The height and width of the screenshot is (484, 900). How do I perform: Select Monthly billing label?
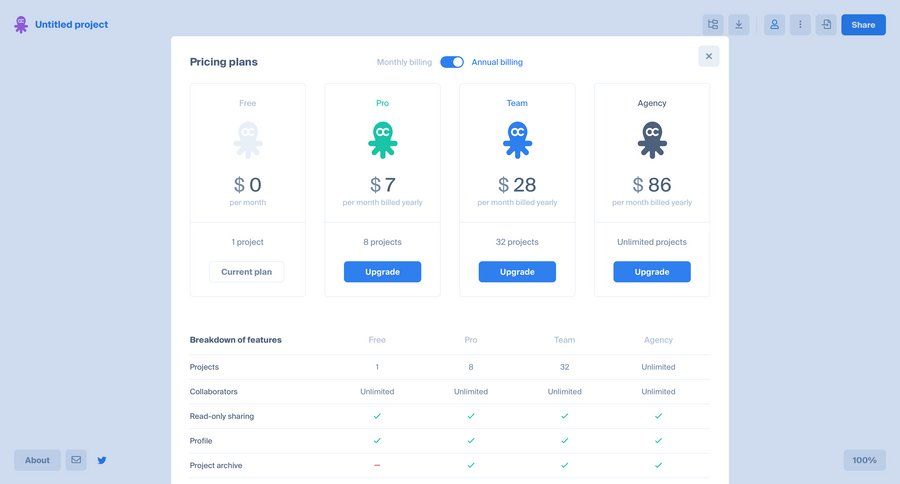[404, 62]
